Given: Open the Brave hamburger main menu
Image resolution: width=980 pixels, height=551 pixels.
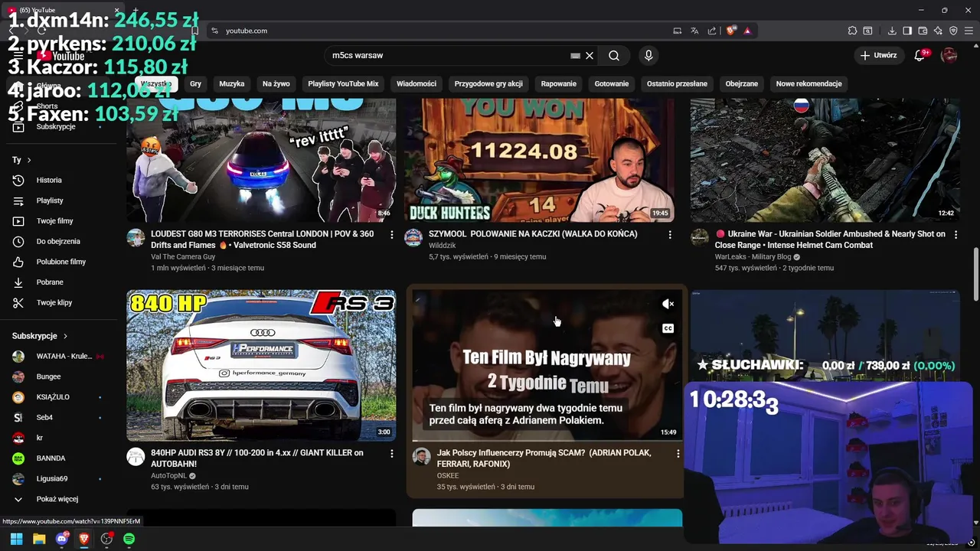Looking at the screenshot, I should (x=969, y=31).
